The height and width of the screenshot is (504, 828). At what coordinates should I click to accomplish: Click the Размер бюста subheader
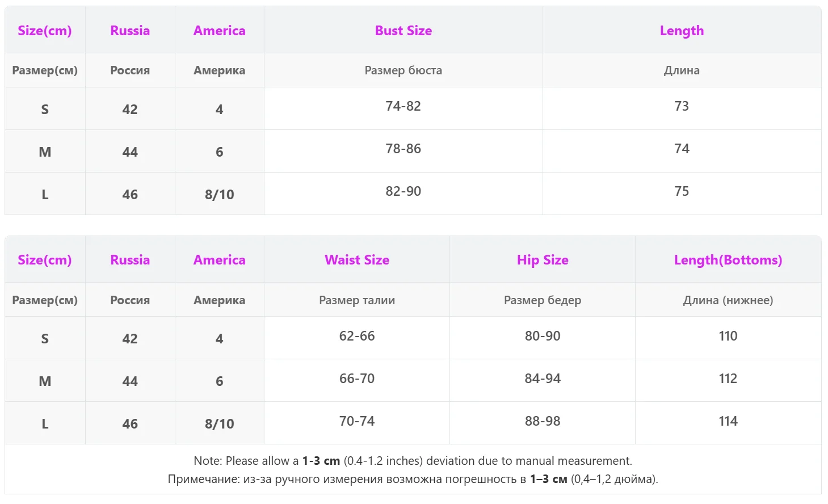click(403, 70)
